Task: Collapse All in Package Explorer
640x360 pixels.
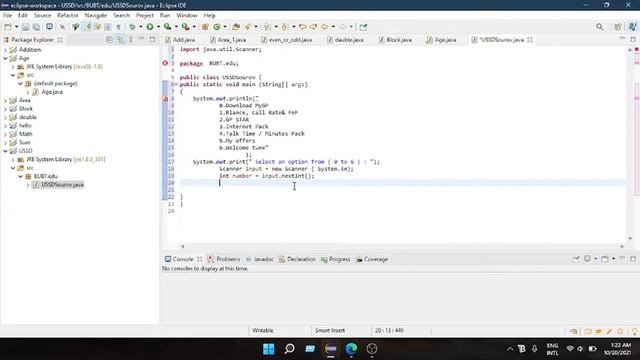Action: (x=109, y=40)
